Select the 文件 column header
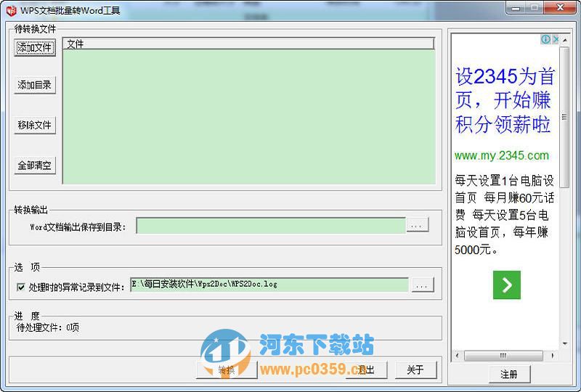Screen dimensions: 581x392 pyautogui.click(x=248, y=44)
